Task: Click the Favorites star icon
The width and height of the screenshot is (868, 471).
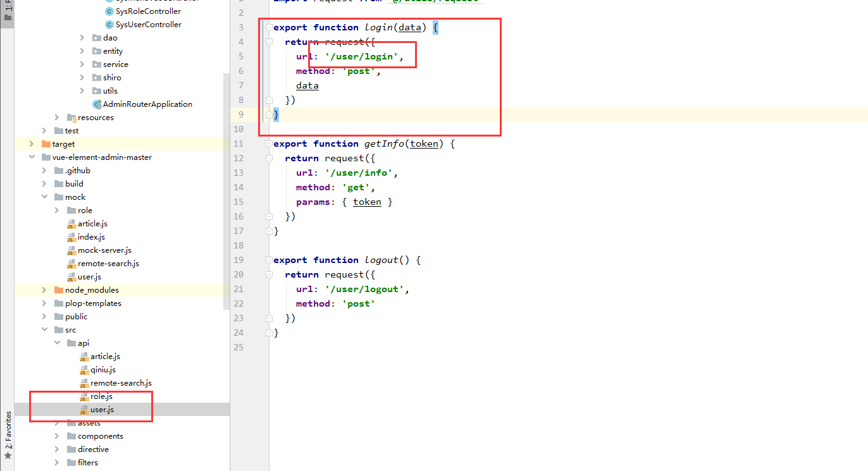Action: pos(8,456)
